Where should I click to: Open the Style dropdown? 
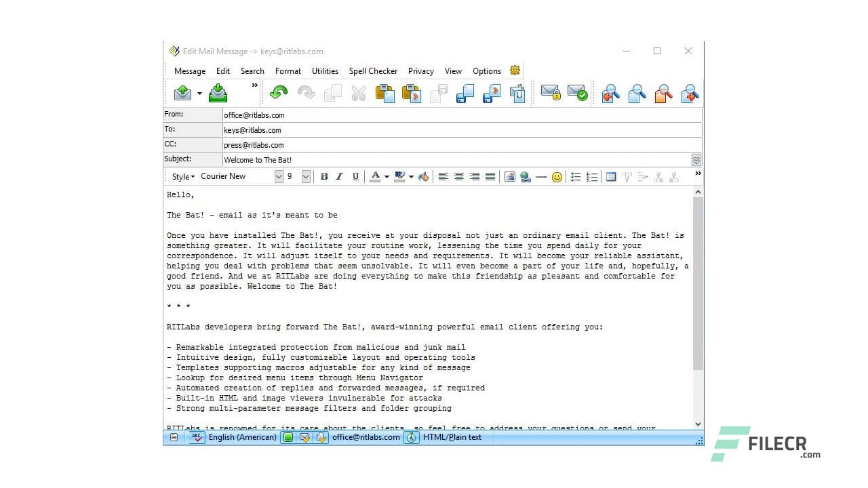point(183,176)
